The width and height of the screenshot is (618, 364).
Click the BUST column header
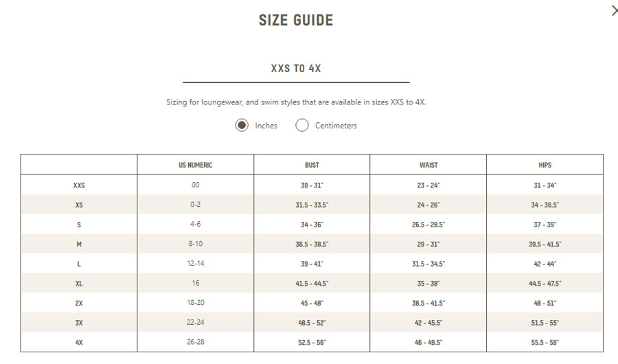click(x=312, y=165)
